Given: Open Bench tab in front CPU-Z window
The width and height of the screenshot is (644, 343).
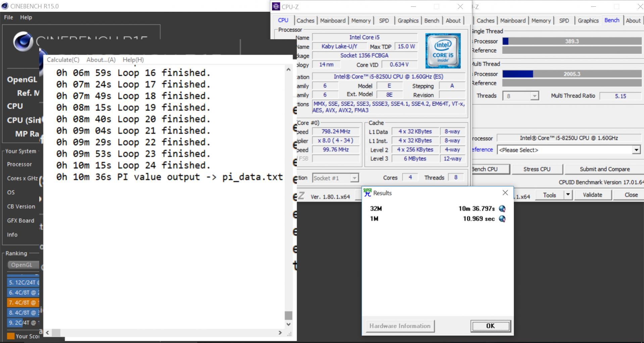Looking at the screenshot, I should tap(432, 20).
